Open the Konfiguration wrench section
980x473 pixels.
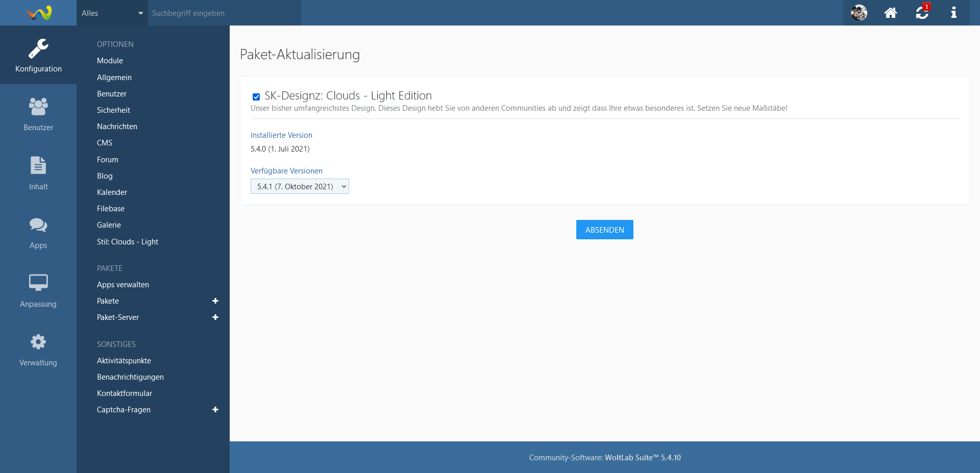[38, 55]
